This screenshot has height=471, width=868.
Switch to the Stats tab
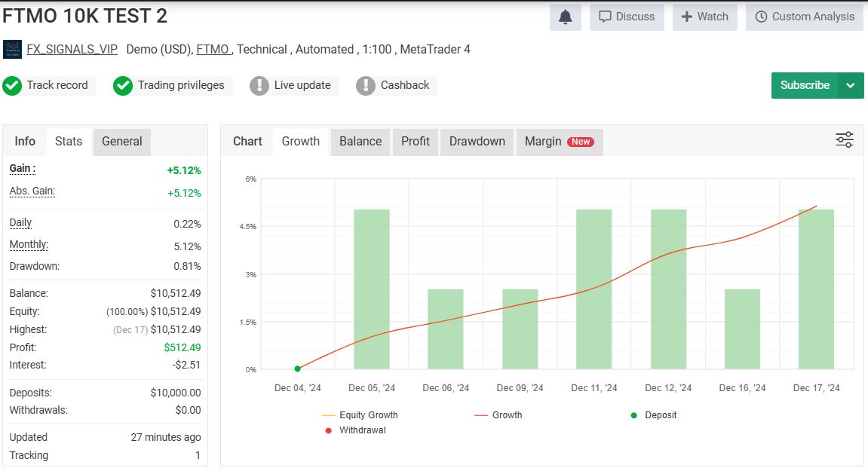click(x=69, y=142)
